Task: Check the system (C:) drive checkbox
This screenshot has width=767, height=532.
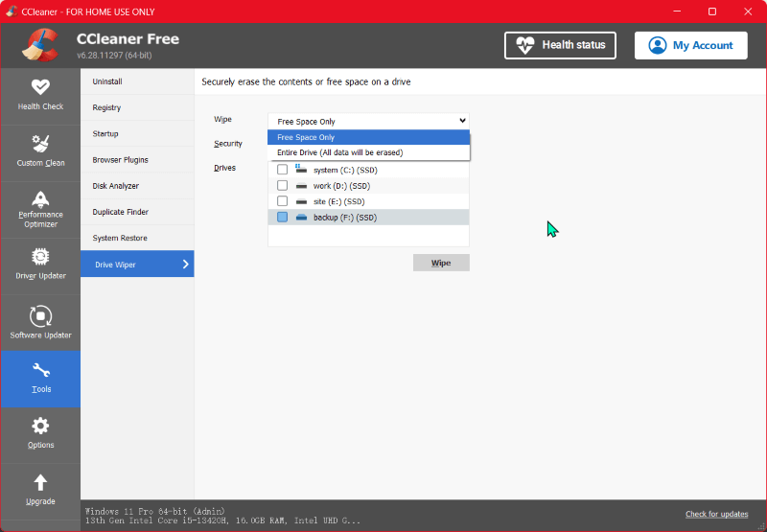Action: coord(282,170)
